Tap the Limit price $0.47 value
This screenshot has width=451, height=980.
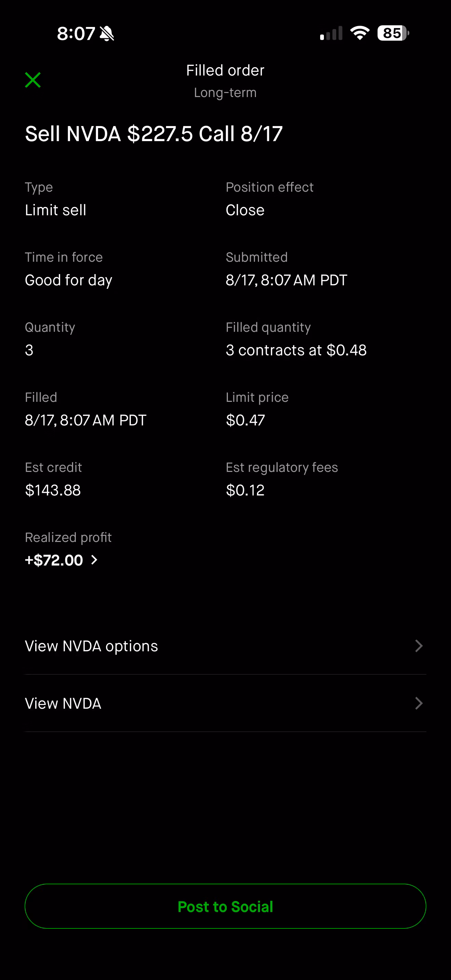point(245,420)
